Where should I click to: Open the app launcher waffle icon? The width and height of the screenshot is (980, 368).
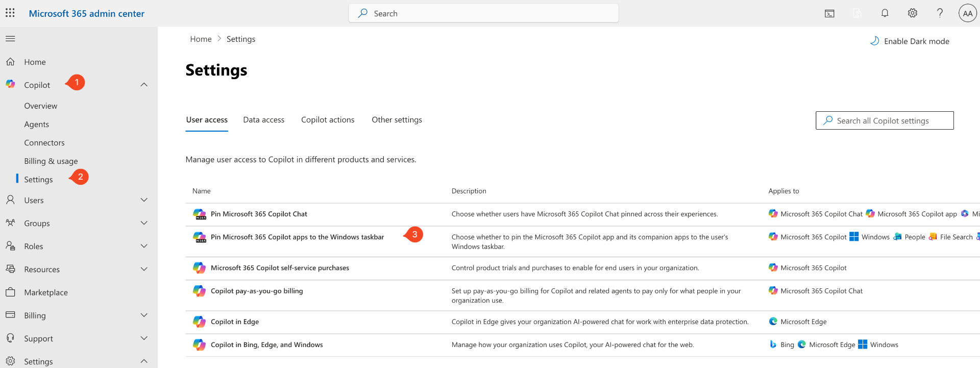coord(10,13)
